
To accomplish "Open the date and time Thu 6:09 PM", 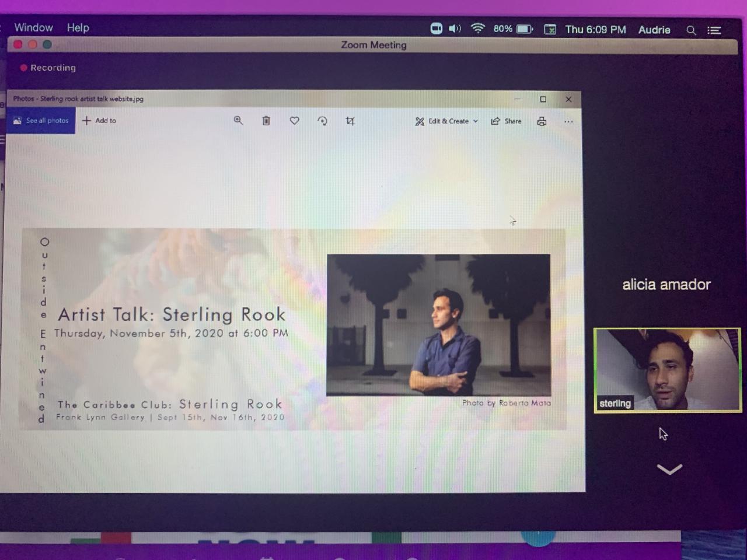I will click(x=595, y=29).
